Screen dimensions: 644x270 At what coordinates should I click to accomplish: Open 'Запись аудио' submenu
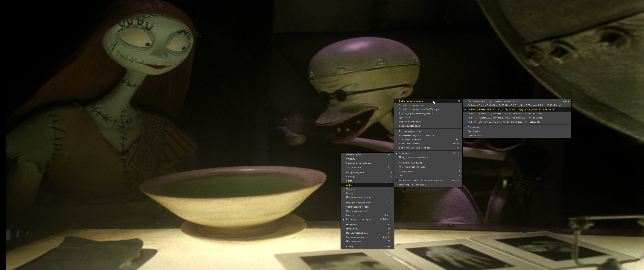point(428,171)
